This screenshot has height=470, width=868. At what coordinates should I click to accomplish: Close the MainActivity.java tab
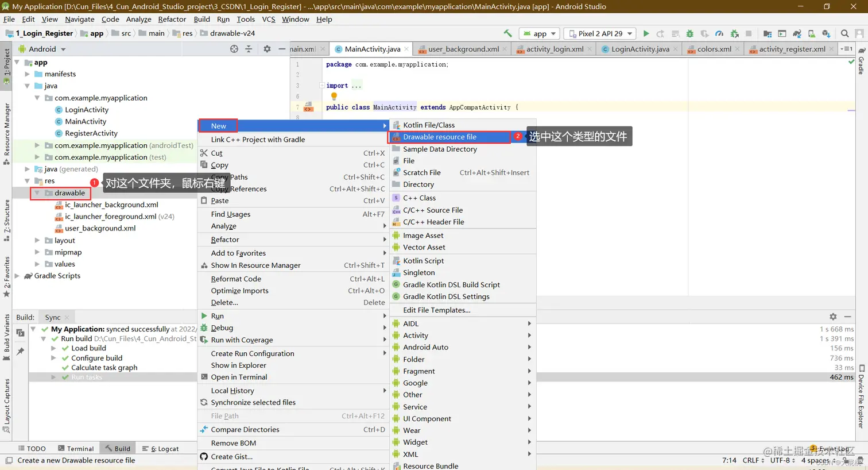(406, 49)
